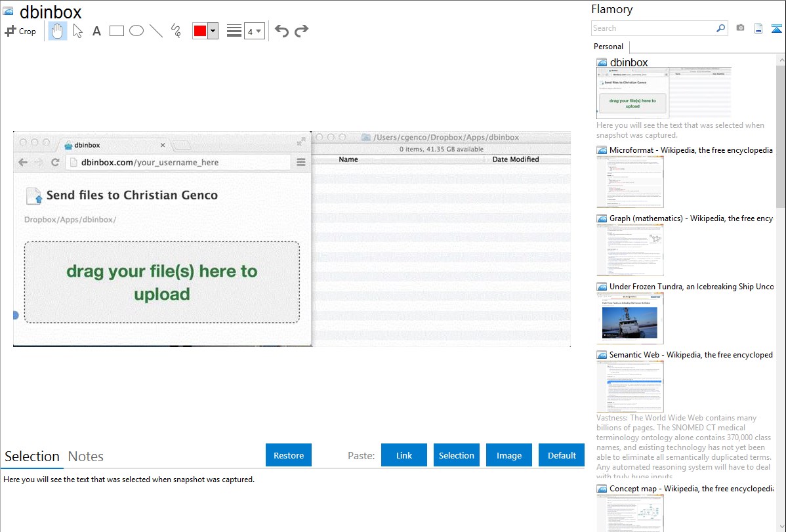Open the Semantic Web snapshot thumbnail
This screenshot has height=532, width=786.
pos(630,386)
